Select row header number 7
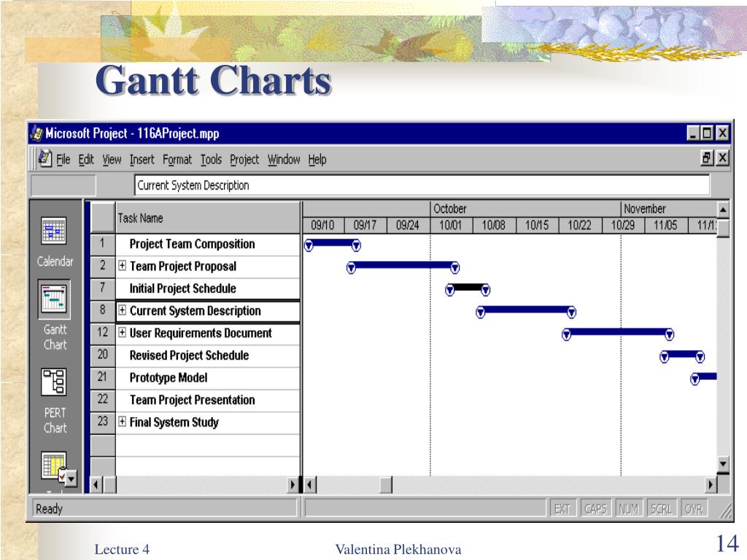747x560 pixels. coord(103,288)
